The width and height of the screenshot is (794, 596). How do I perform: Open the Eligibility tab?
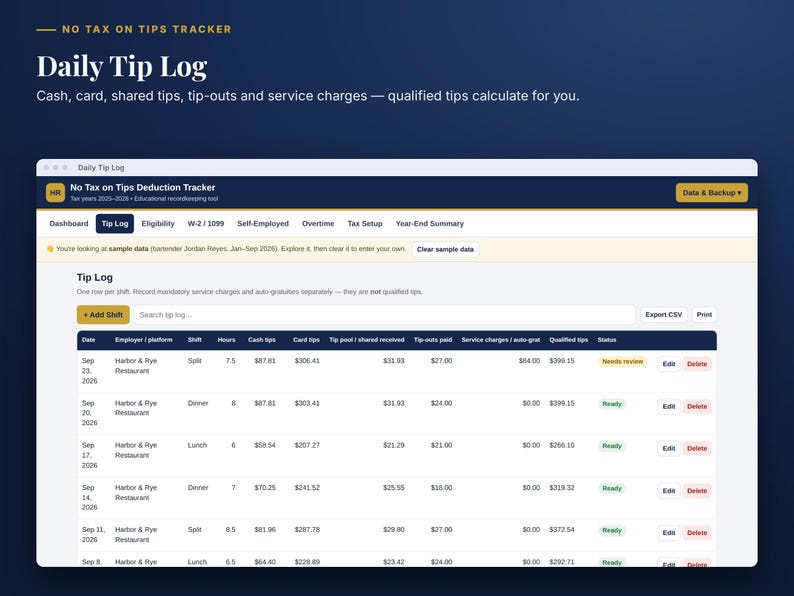coord(158,223)
